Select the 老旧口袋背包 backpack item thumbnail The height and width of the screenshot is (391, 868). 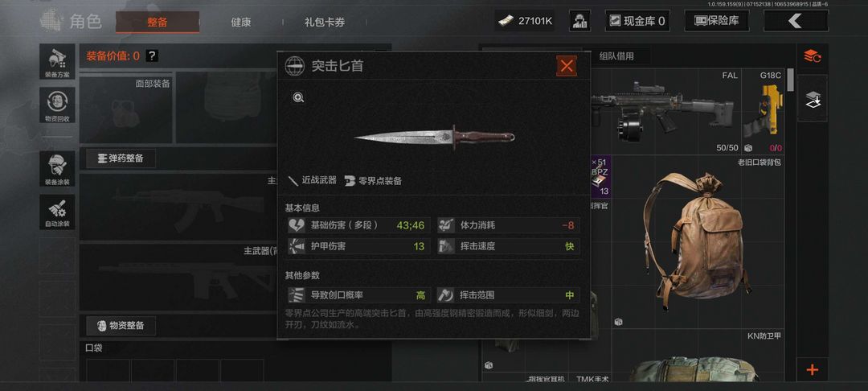click(x=698, y=242)
